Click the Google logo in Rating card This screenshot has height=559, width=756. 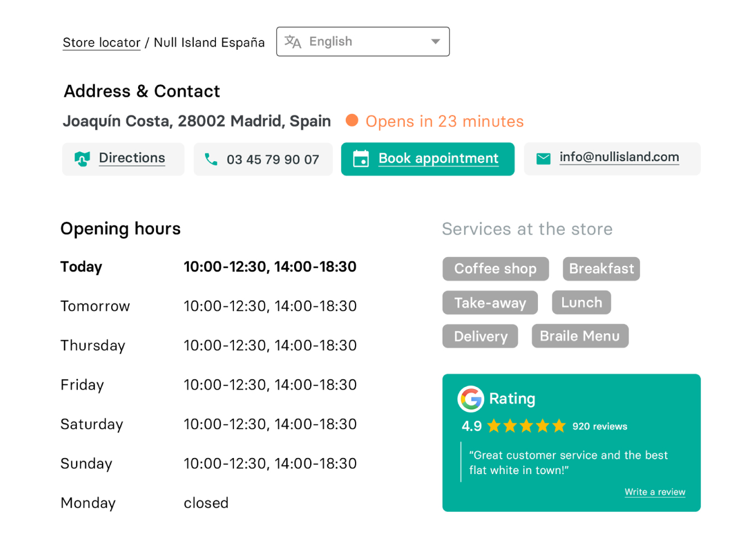click(471, 399)
